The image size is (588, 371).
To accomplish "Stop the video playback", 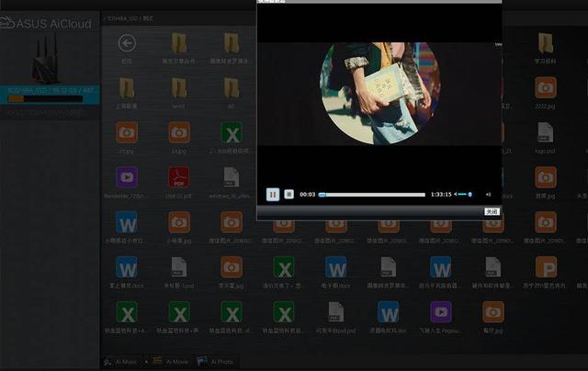I will [x=288, y=194].
